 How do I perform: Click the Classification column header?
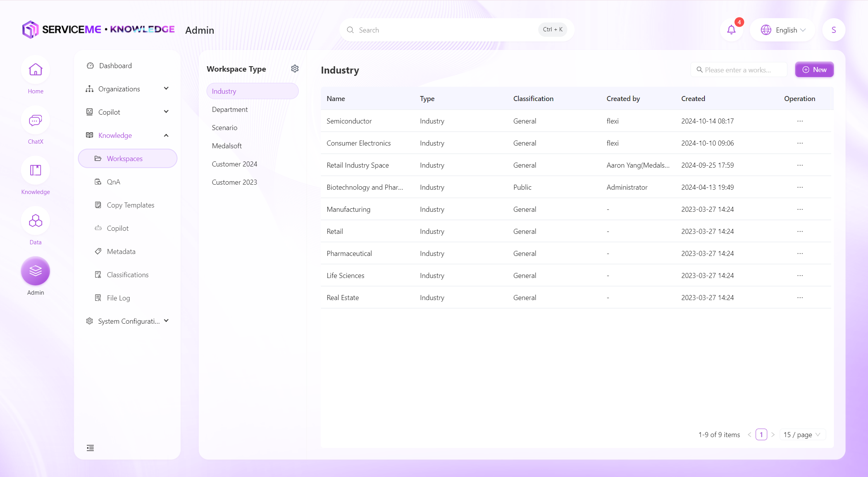pyautogui.click(x=533, y=98)
